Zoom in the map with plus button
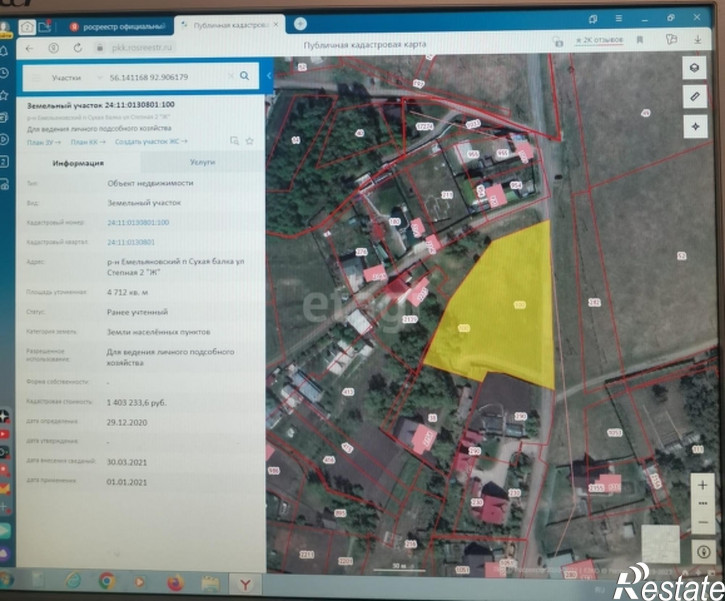The height and width of the screenshot is (601, 725). [702, 485]
